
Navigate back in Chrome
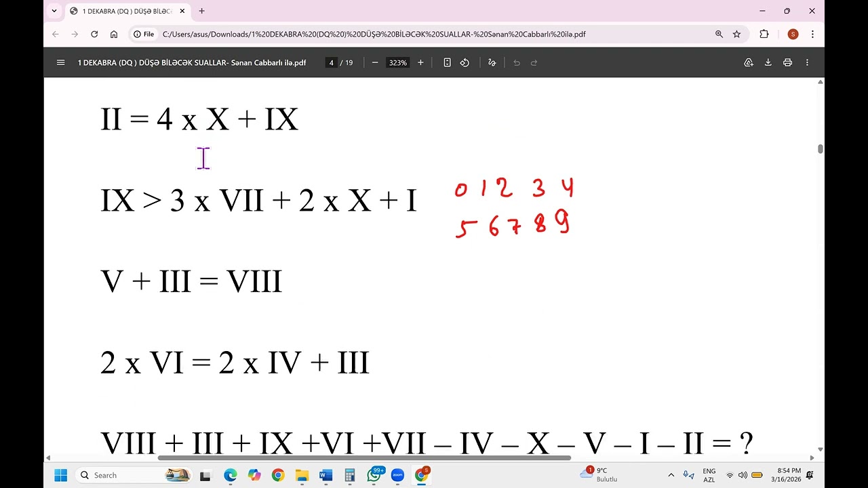(x=56, y=34)
